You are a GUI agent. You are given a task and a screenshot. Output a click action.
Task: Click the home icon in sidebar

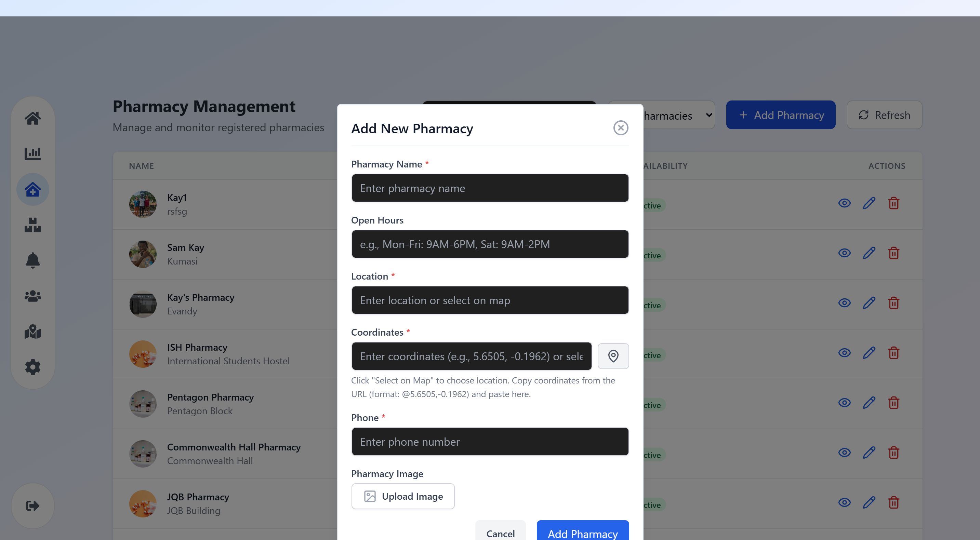[33, 118]
